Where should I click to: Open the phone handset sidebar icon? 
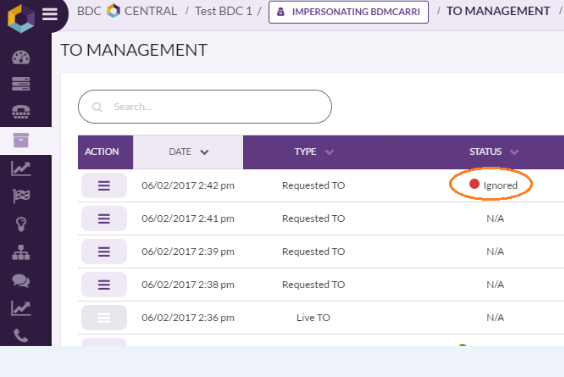pyautogui.click(x=21, y=335)
